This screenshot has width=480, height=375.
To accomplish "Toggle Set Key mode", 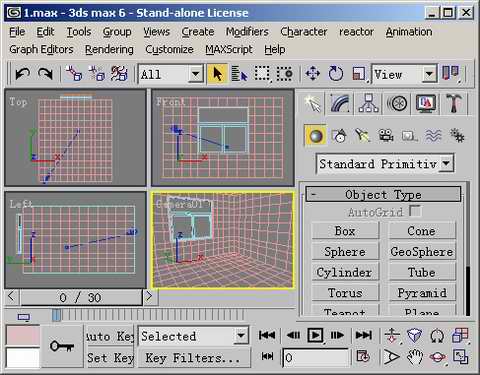I will [x=110, y=358].
